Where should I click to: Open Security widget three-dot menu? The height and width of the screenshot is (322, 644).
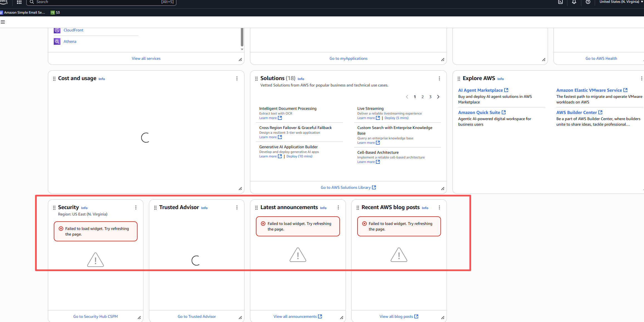tap(136, 207)
